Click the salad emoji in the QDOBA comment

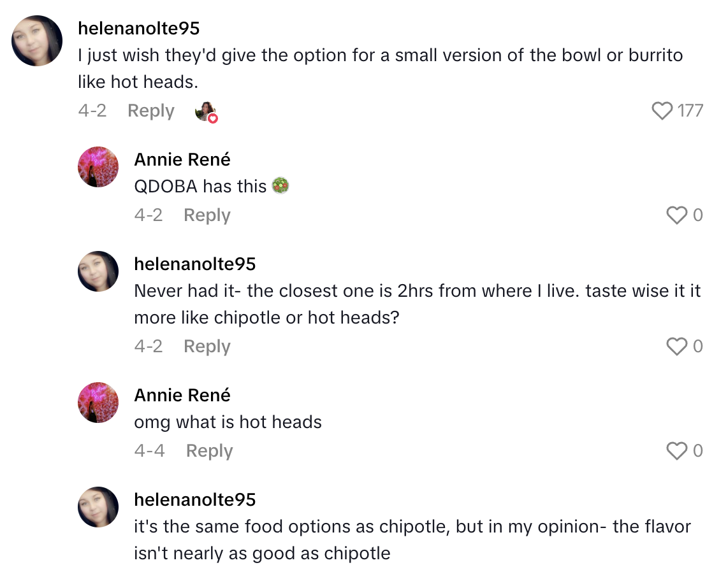tap(281, 186)
